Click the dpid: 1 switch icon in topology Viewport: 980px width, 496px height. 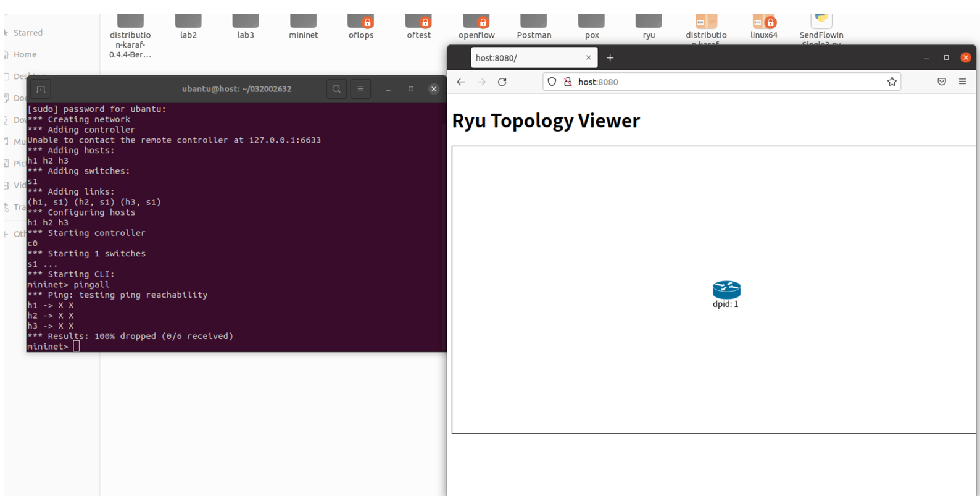(726, 289)
